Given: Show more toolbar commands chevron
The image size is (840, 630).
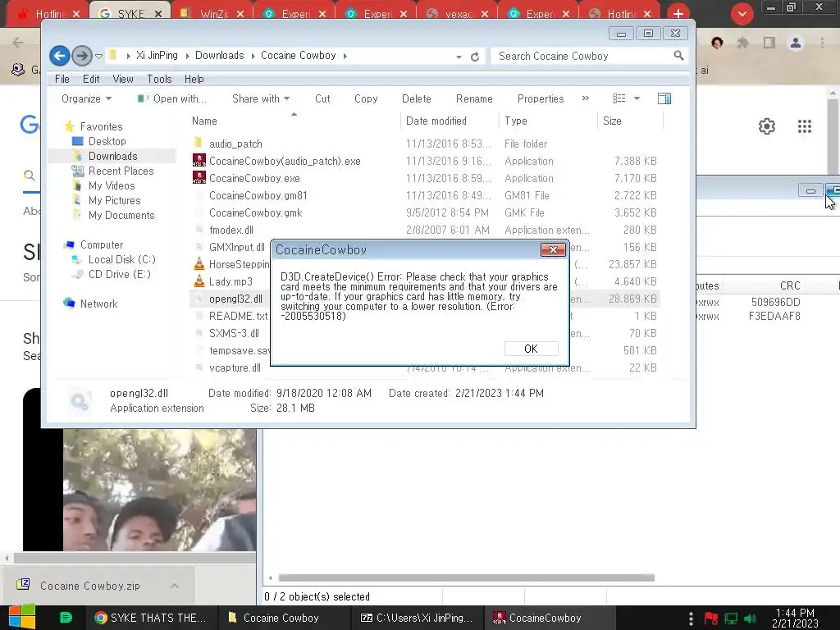Looking at the screenshot, I should click(x=586, y=98).
